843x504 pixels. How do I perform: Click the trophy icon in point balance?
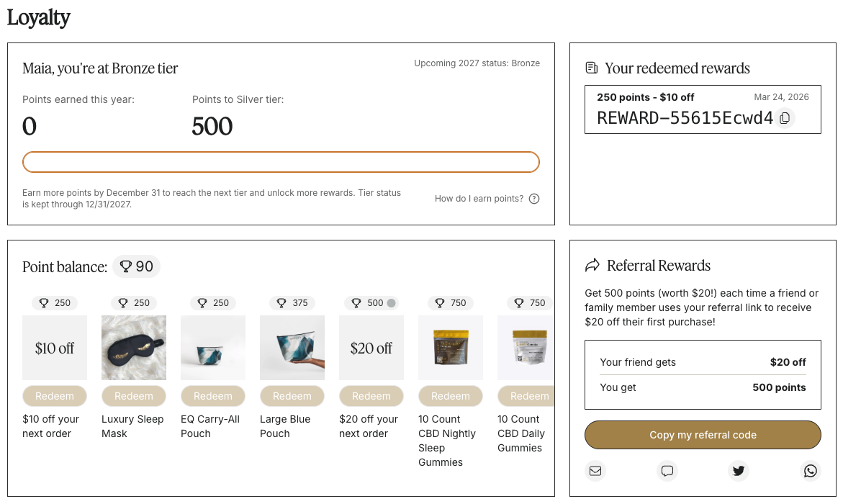126,266
